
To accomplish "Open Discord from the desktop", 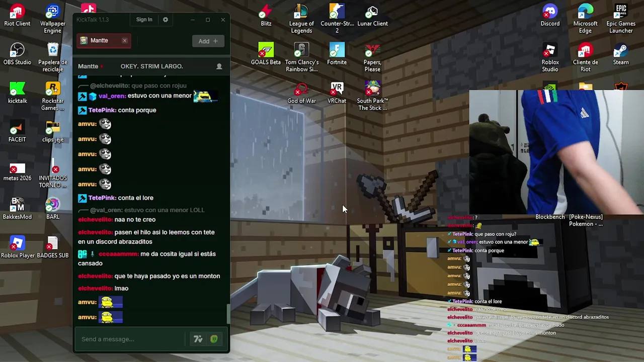I will pyautogui.click(x=550, y=15).
